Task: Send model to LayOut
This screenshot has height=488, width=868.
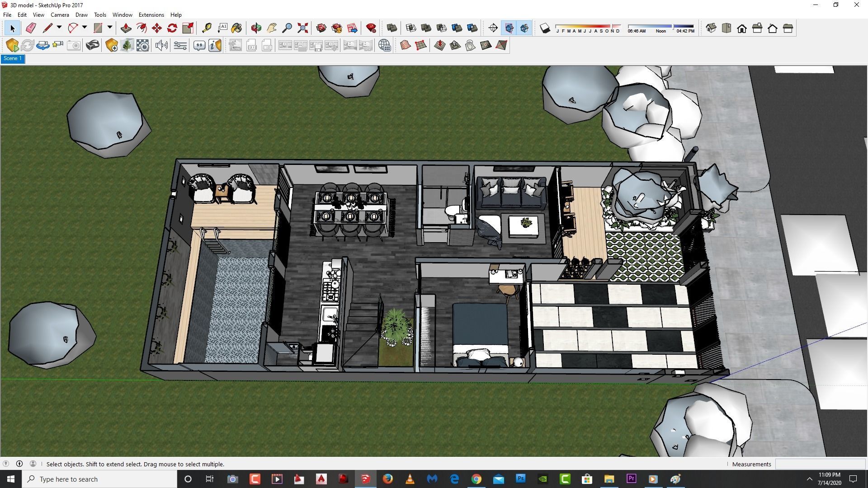Action: pyautogui.click(x=352, y=28)
